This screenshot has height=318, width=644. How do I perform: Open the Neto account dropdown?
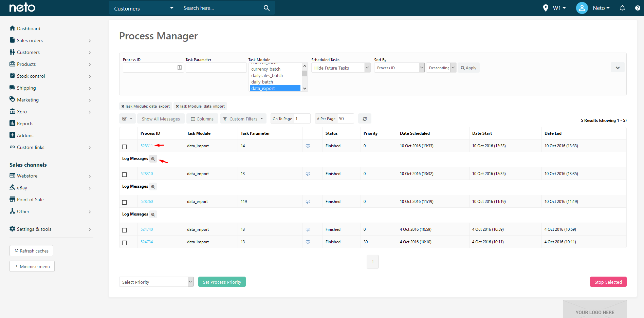tap(601, 8)
